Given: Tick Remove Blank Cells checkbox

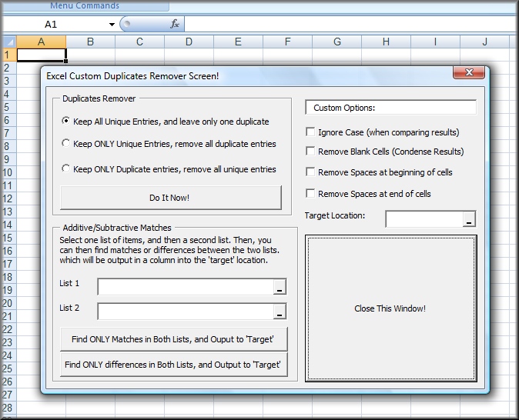Looking at the screenshot, I should click(x=310, y=151).
